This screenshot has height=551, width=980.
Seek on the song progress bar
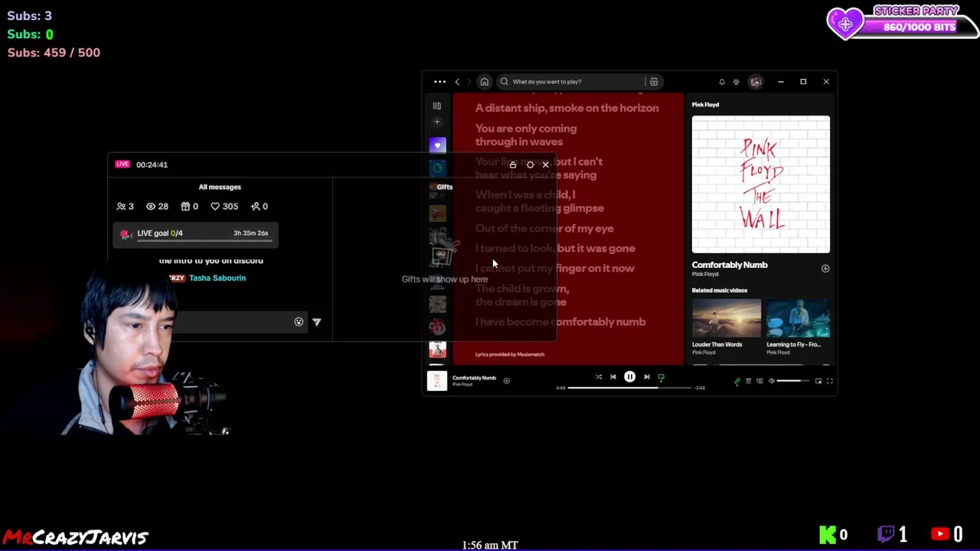[x=629, y=388]
